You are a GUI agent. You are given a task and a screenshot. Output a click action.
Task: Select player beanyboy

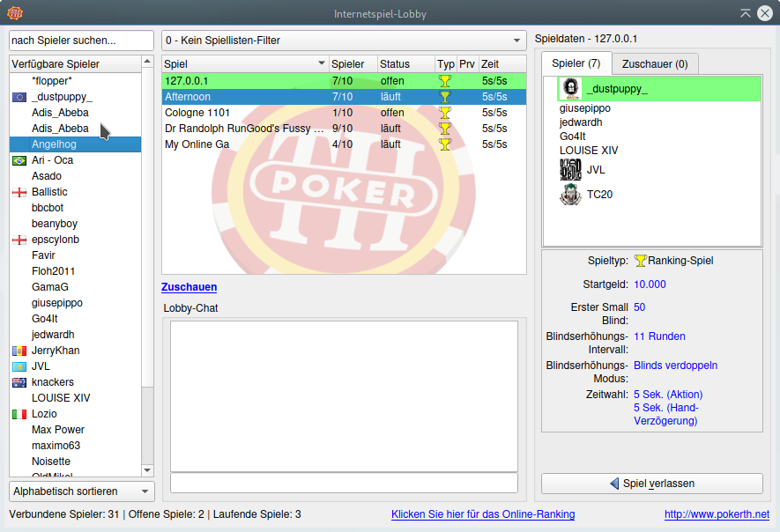(75, 224)
